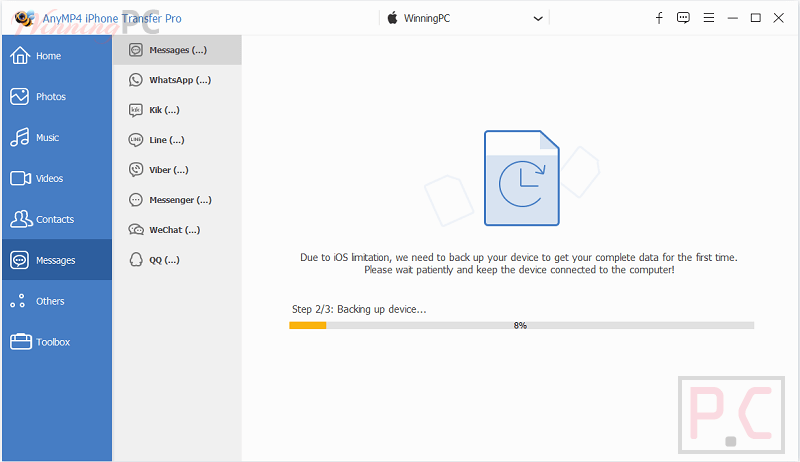800x462 pixels.
Task: Click the backup document clock illustration
Action: pyautogui.click(x=521, y=178)
